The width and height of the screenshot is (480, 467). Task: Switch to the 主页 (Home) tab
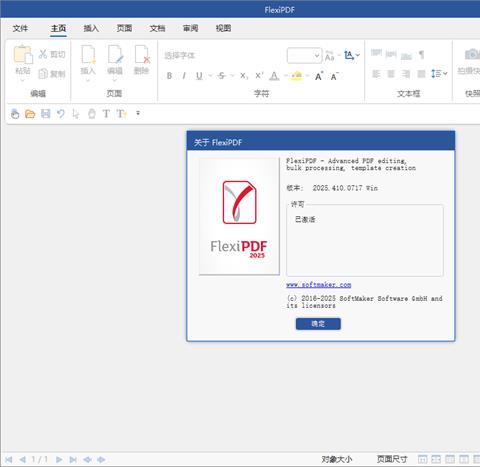(x=58, y=28)
